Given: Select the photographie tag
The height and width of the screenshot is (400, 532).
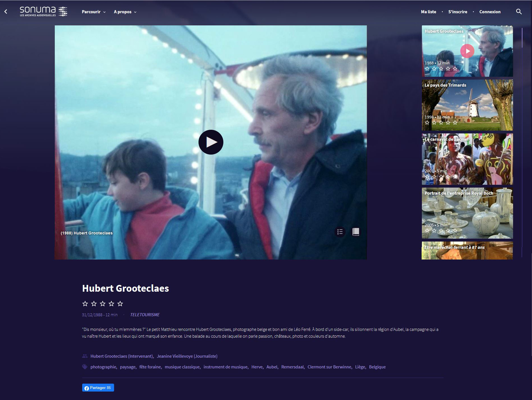Looking at the screenshot, I should [x=103, y=367].
